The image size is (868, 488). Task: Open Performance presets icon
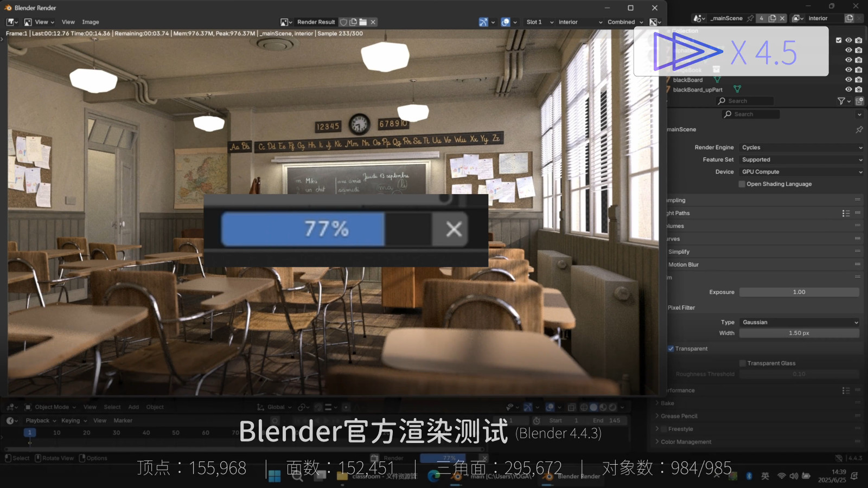(x=846, y=390)
